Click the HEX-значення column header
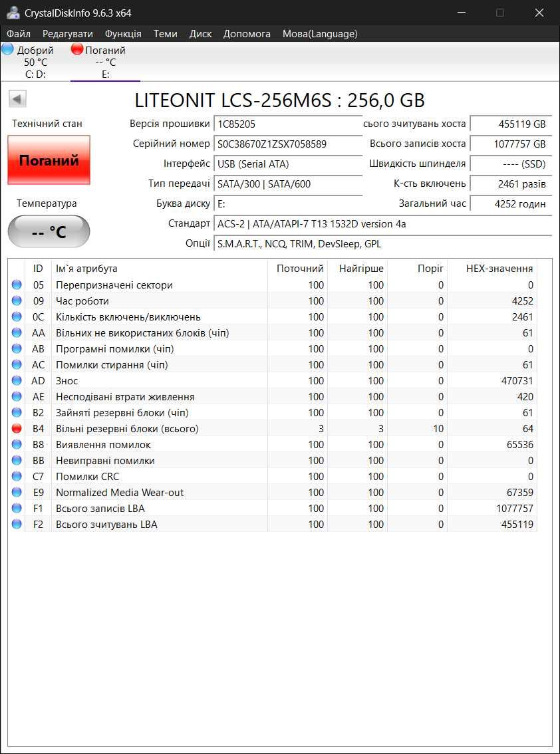The width and height of the screenshot is (560, 754). (x=492, y=269)
